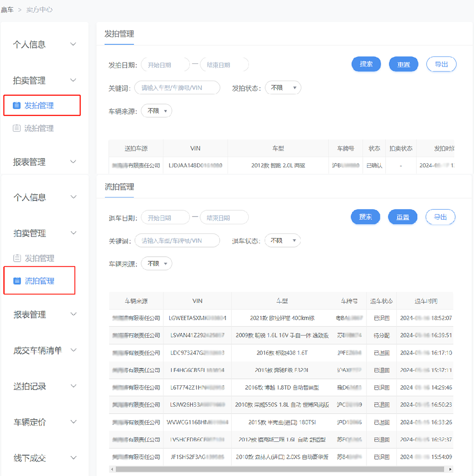Click the 搜索 button in the 发拍管理 panel
This screenshot has height=476, width=474.
click(366, 64)
